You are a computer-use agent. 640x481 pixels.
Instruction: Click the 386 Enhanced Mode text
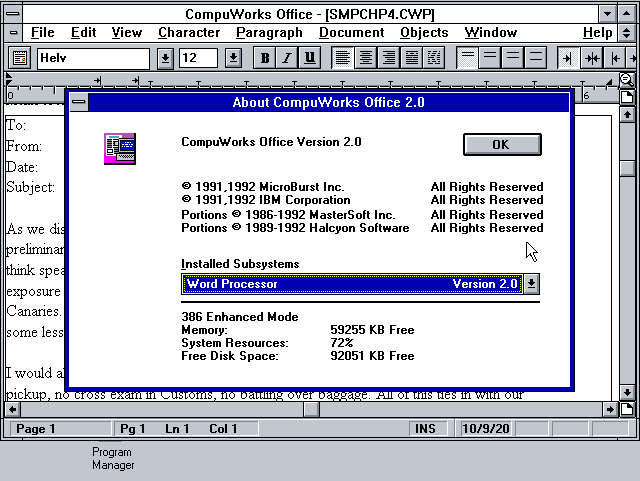point(240,317)
